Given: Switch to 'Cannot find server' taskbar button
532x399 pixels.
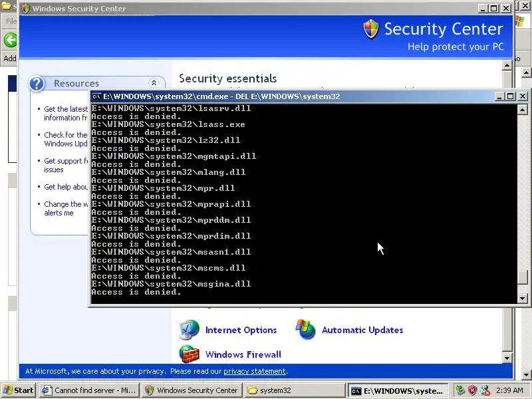Looking at the screenshot, I should point(89,390).
